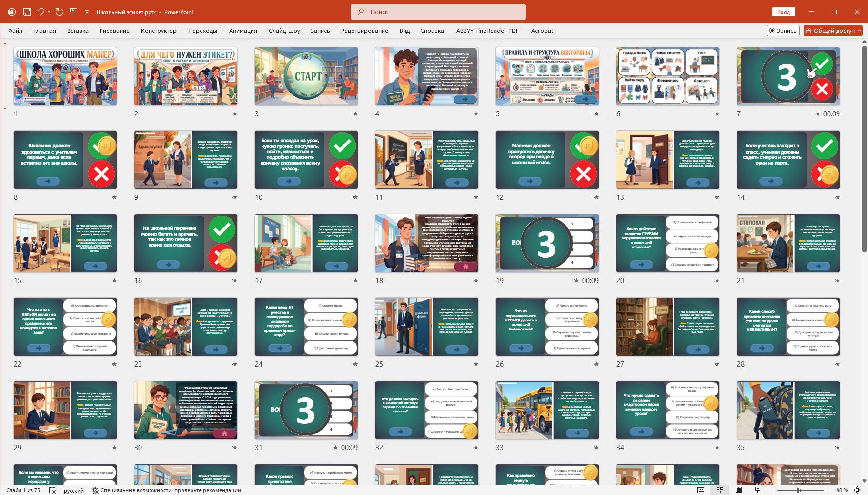Click the PowerPoint logo icon in the title bar
Image resolution: width=868 pixels, height=495 pixels.
[12, 12]
